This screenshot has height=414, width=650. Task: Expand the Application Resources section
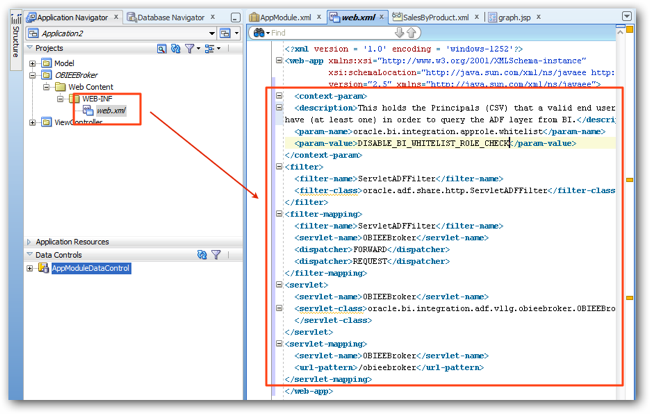29,242
